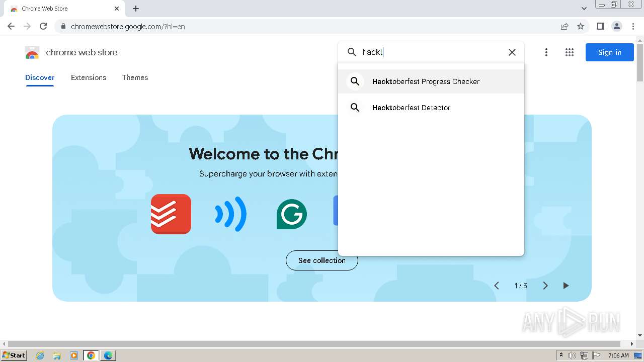Close the Chrome Web Store tab
Screen dimensions: 644x362
pyautogui.click(x=117, y=9)
